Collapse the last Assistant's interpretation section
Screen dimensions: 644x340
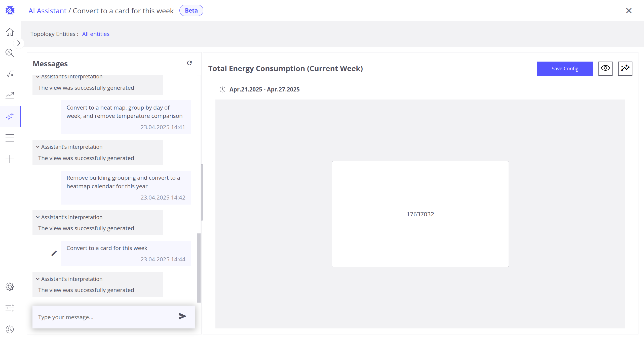(x=38, y=279)
